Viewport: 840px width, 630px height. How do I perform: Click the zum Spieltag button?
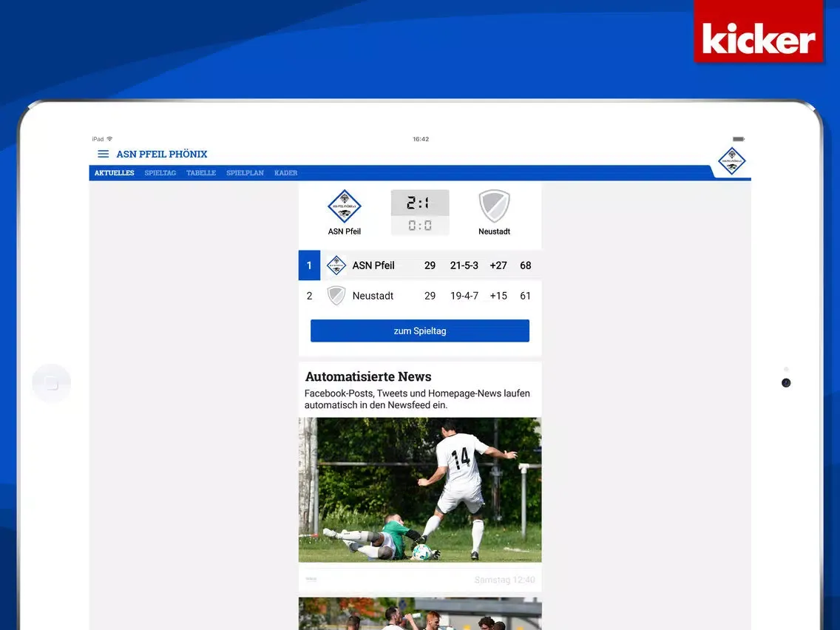(420, 331)
